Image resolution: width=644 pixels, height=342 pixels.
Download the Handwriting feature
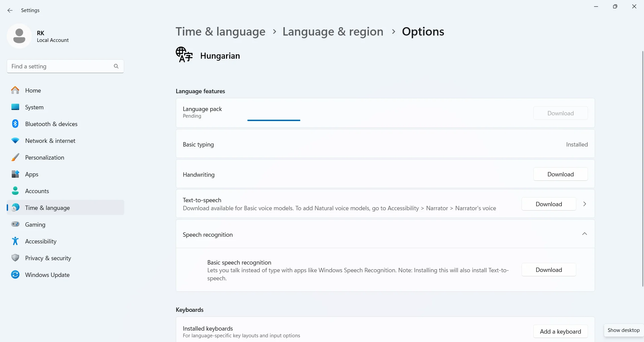tap(560, 174)
